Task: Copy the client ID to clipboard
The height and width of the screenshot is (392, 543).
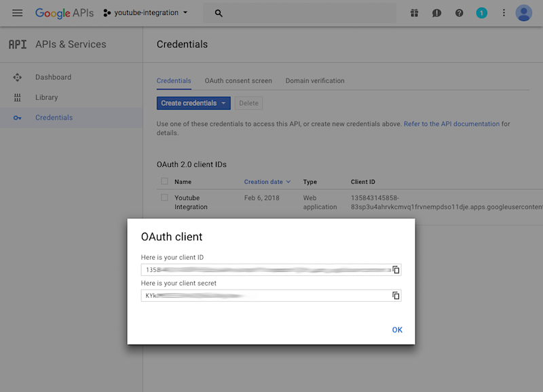Action: tap(396, 270)
